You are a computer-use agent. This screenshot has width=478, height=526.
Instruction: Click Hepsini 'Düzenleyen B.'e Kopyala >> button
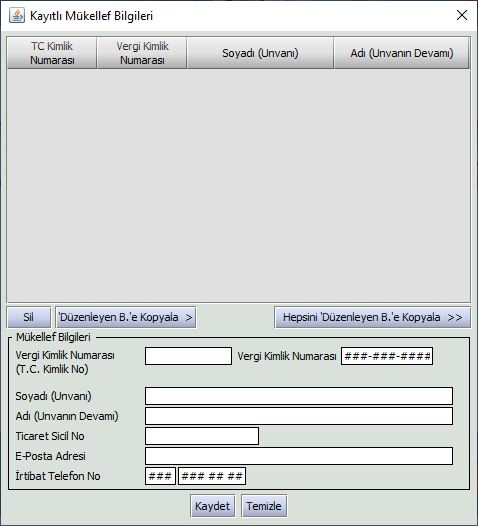tap(372, 317)
